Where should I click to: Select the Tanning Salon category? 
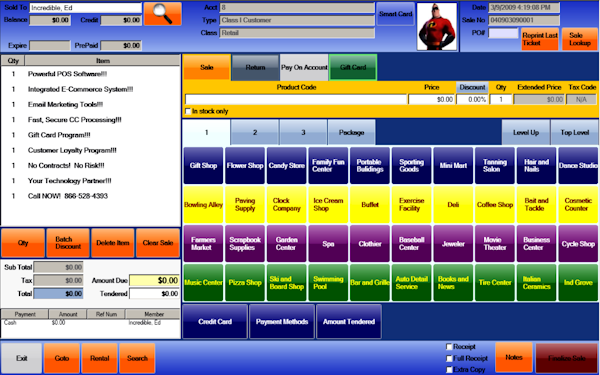495,166
